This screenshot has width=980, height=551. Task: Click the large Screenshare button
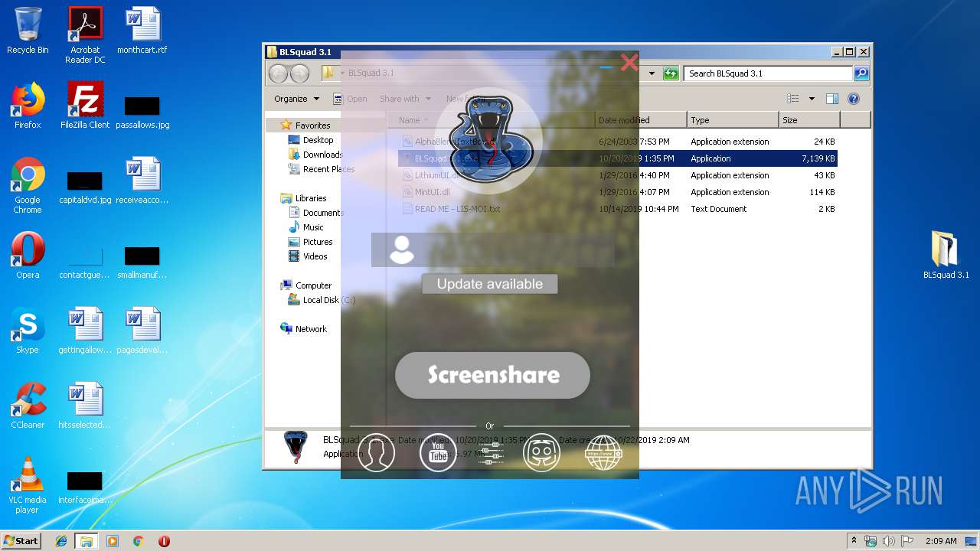[493, 375]
